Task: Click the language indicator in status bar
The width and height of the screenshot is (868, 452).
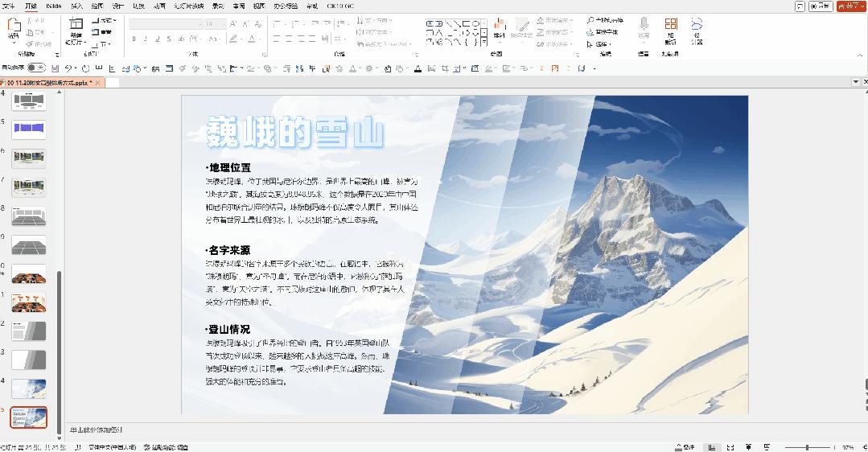Action: tap(113, 447)
